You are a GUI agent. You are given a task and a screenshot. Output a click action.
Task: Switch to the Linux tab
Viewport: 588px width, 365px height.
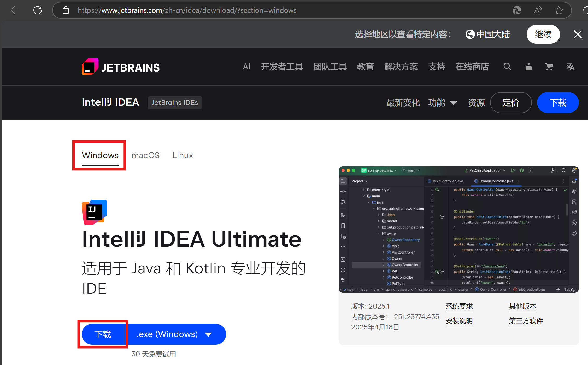click(183, 155)
